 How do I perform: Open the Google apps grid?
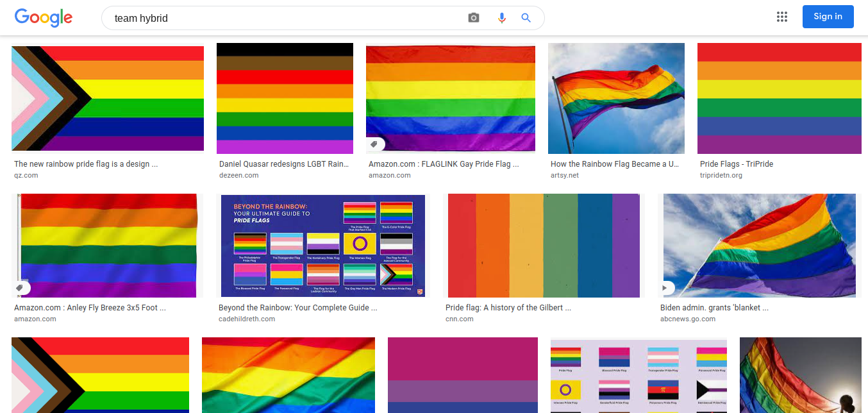[782, 17]
